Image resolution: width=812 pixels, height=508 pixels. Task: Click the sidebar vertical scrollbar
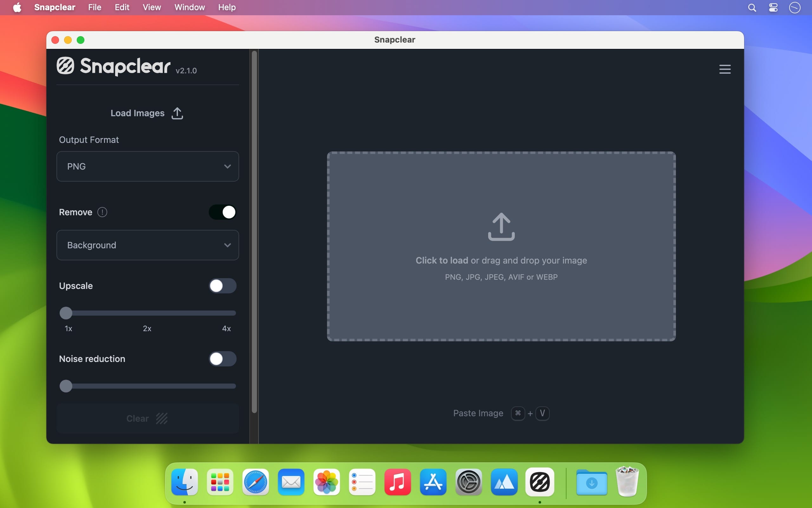[x=254, y=232]
